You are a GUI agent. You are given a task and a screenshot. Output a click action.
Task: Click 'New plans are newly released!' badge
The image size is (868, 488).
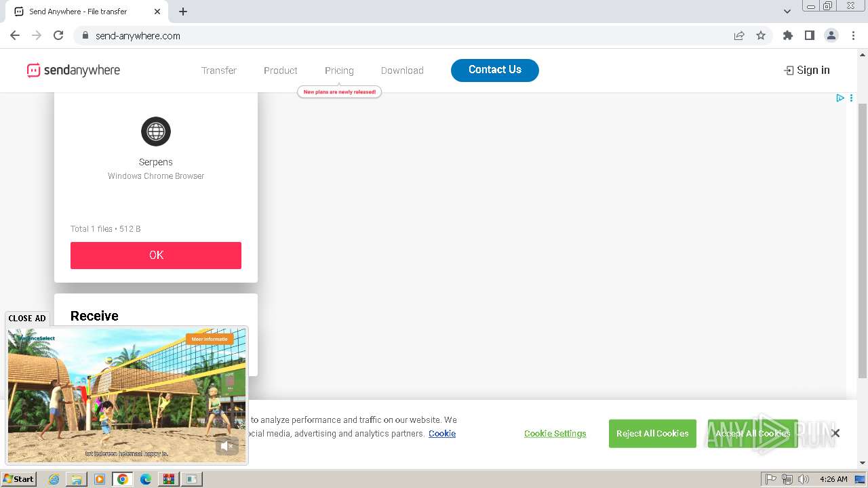point(340,91)
